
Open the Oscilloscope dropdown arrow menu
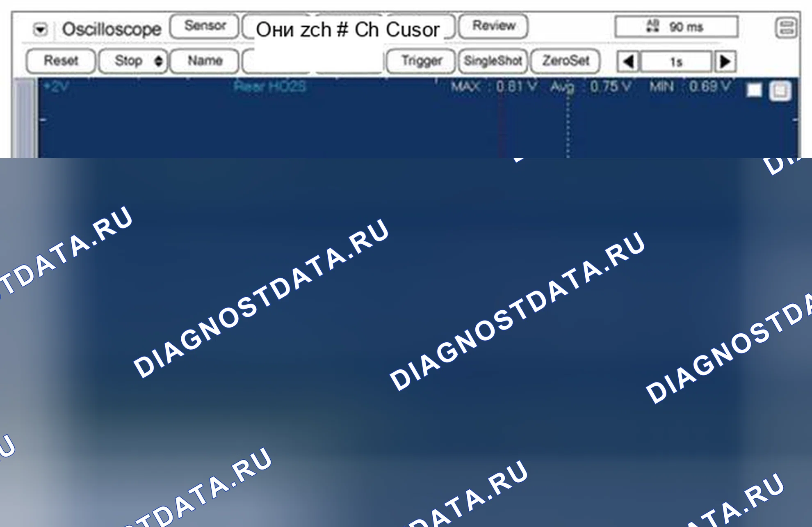coord(40,29)
